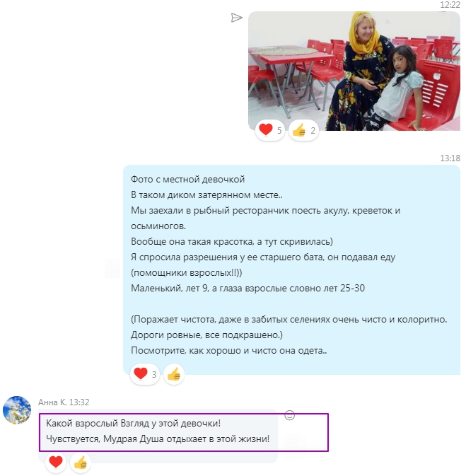Click the thumbs-up reaction with 2 on the photo
Viewport: 466px width, 476px height.
303,131
